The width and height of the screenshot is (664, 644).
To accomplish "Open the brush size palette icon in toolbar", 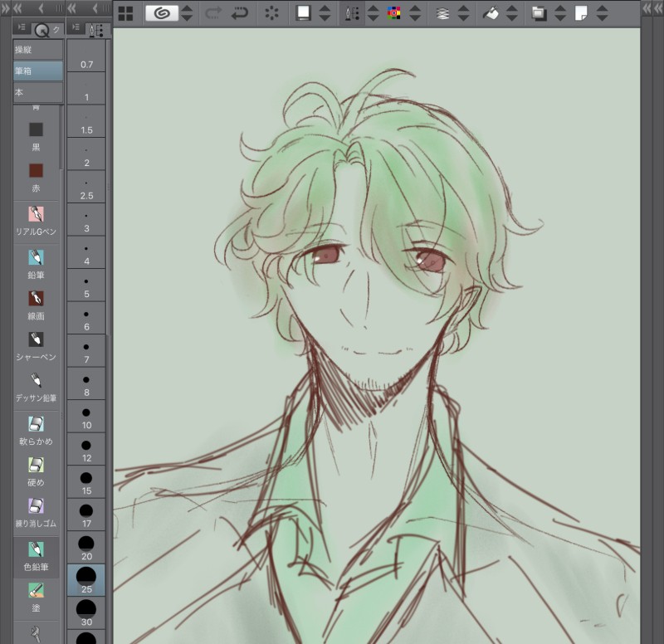I will coord(352,13).
